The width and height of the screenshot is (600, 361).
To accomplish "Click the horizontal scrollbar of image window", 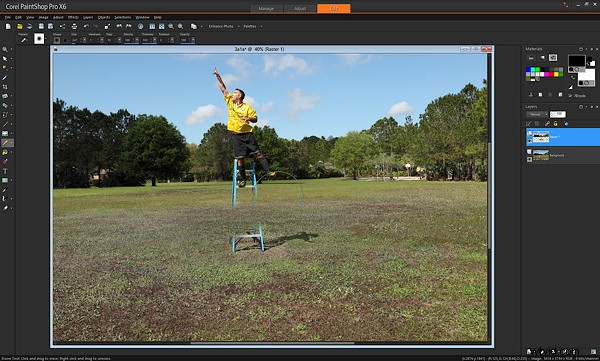I will [x=272, y=343].
